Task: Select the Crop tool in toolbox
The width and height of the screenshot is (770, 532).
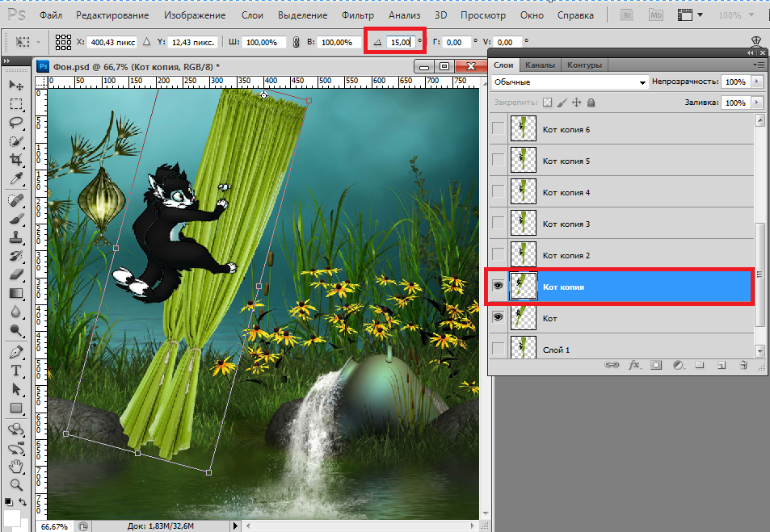Action: point(16,161)
